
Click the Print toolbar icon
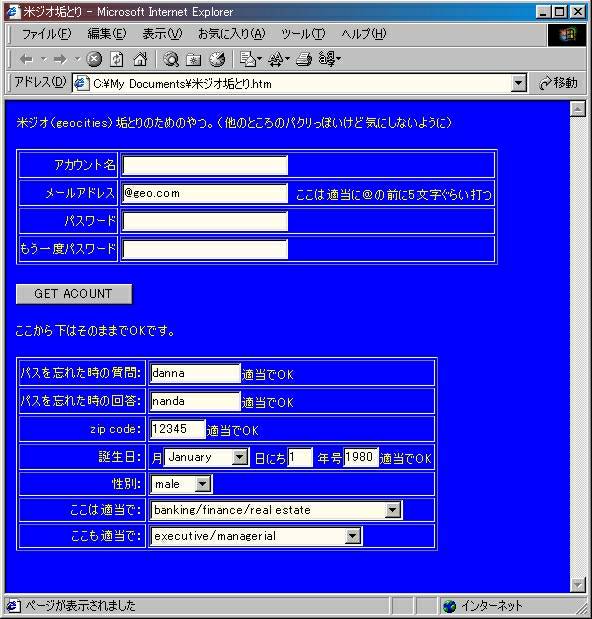point(304,59)
